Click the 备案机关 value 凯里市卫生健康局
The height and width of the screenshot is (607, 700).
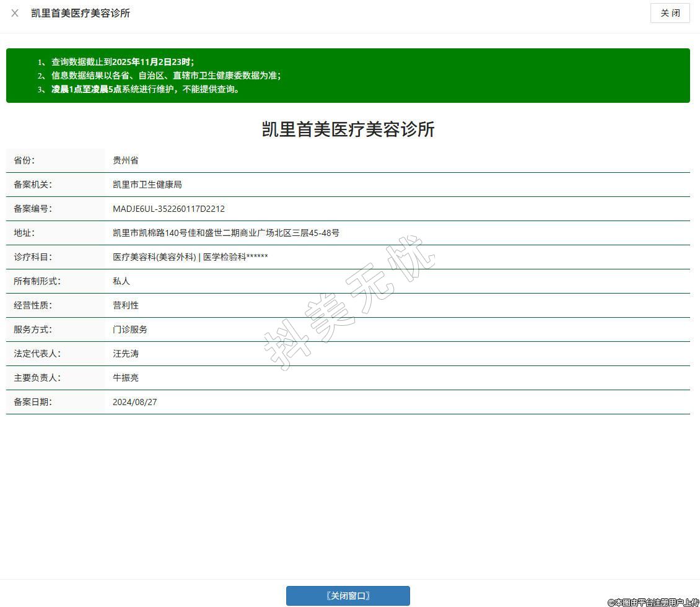[x=147, y=185]
